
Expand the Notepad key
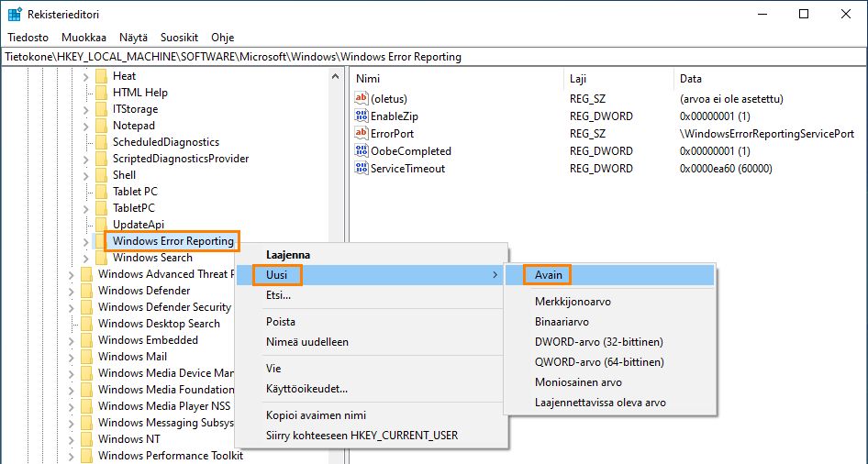click(86, 127)
